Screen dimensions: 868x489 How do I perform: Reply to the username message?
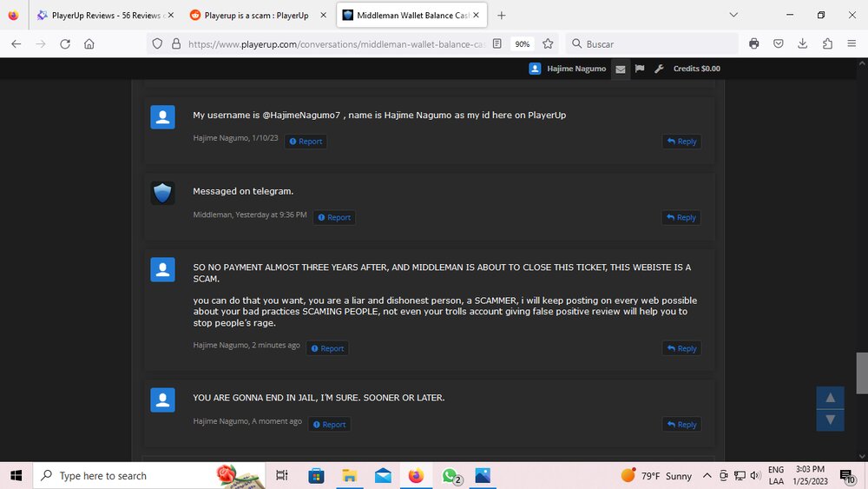[682, 142]
